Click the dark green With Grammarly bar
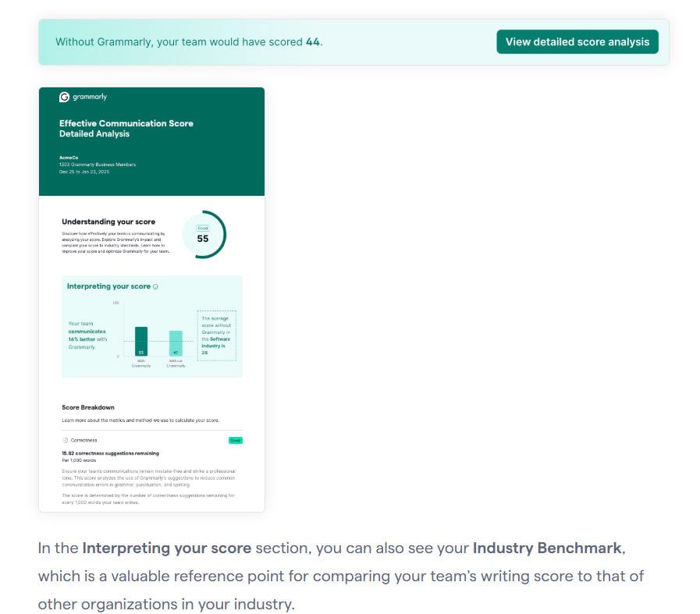The height and width of the screenshot is (614, 700). point(141,342)
